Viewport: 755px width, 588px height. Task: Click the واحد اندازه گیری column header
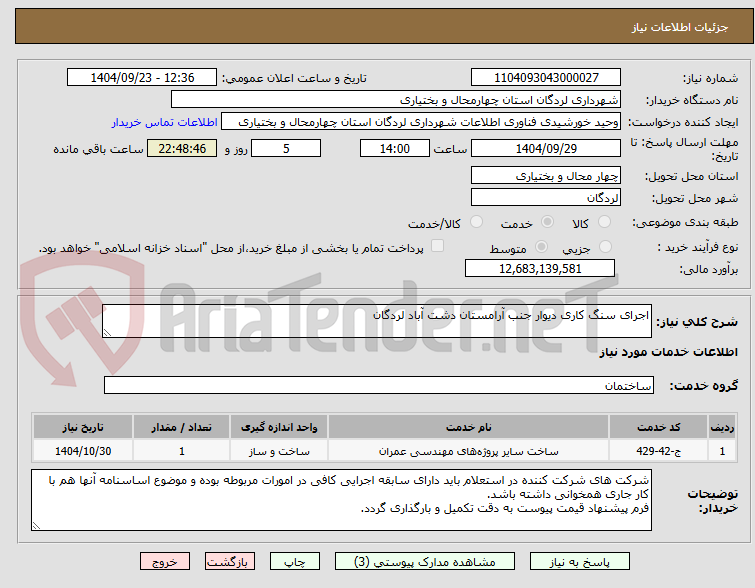(x=279, y=427)
